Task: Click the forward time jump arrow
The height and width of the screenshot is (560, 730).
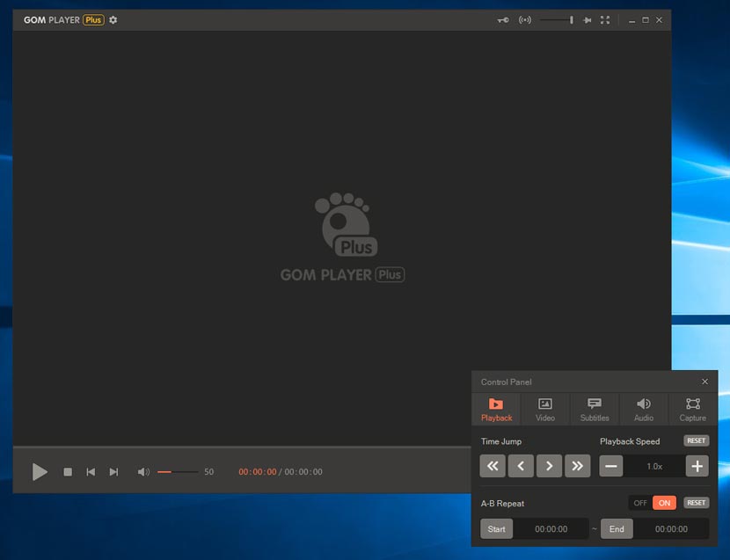Action: [549, 466]
